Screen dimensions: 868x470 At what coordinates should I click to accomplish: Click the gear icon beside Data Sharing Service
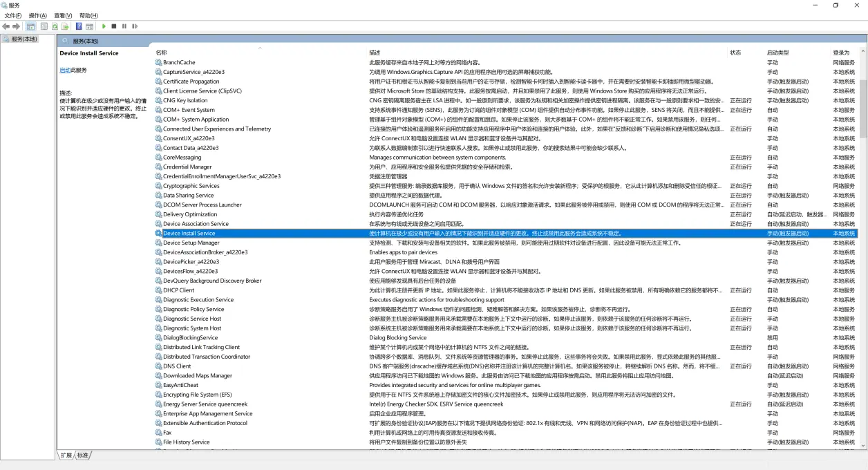(158, 196)
